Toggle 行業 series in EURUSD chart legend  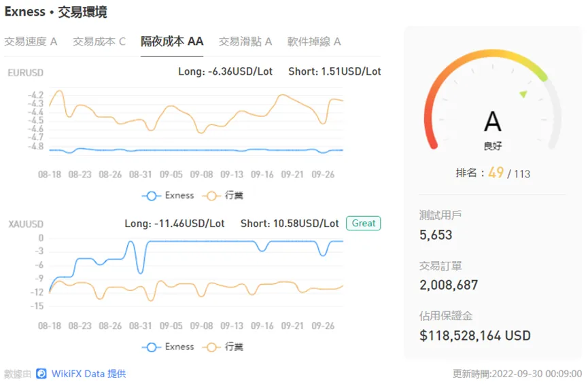point(223,195)
